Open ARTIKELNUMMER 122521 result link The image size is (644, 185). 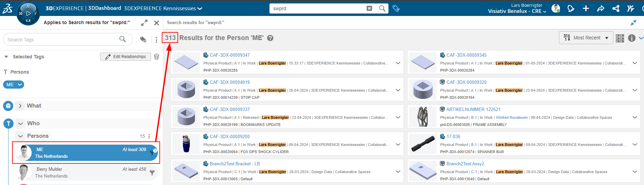tap(473, 109)
